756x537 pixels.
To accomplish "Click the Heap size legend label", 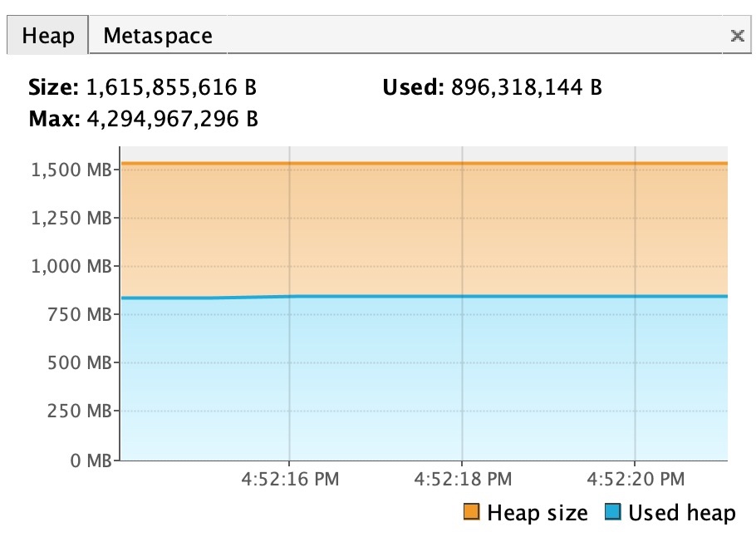I will click(x=538, y=513).
